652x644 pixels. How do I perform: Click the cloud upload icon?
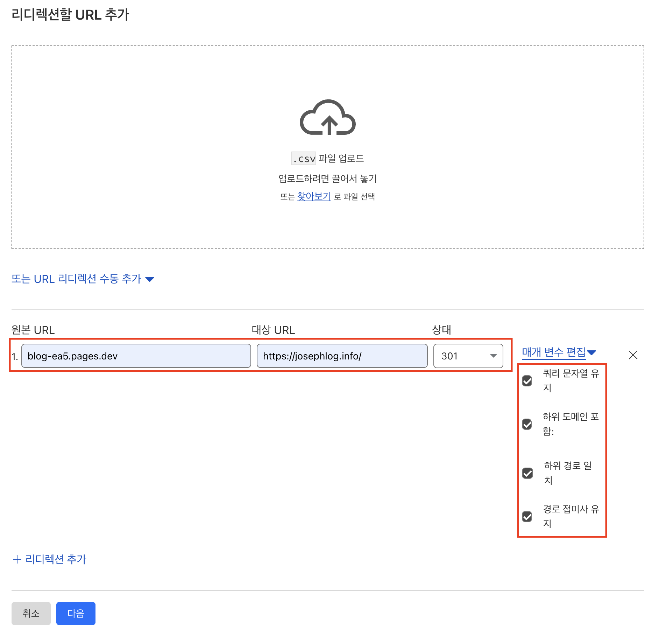(x=327, y=118)
